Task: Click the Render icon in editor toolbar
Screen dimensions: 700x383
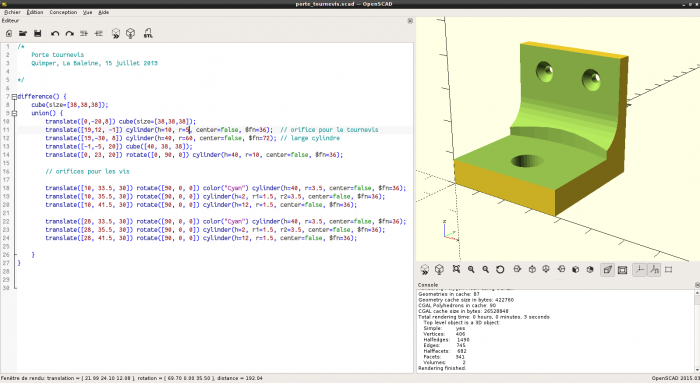Action: pos(130,33)
